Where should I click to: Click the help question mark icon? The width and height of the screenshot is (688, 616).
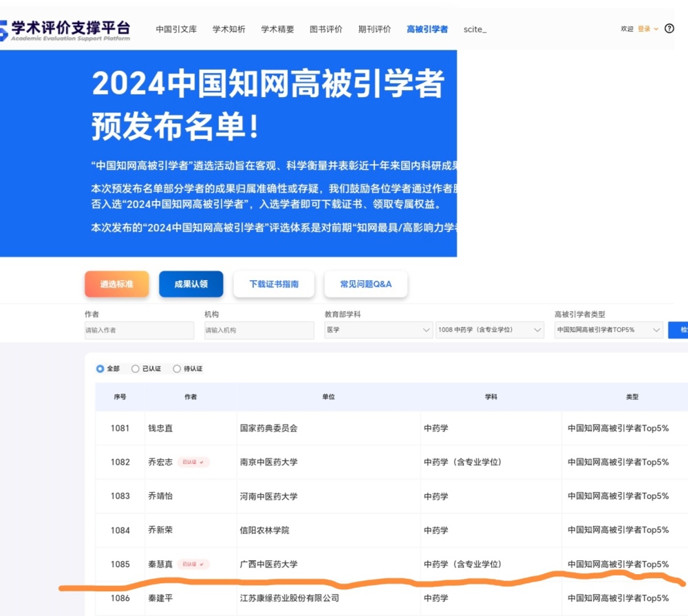pos(669,29)
